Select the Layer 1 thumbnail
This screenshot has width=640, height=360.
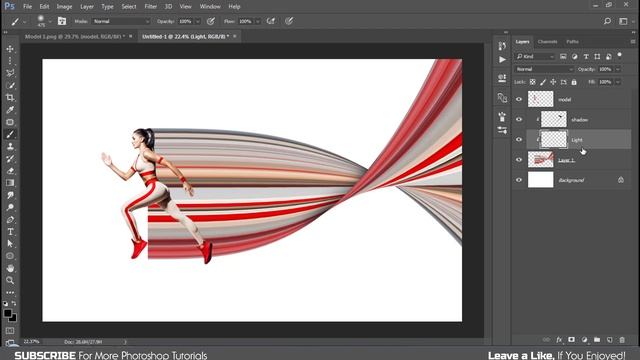[x=540, y=160]
